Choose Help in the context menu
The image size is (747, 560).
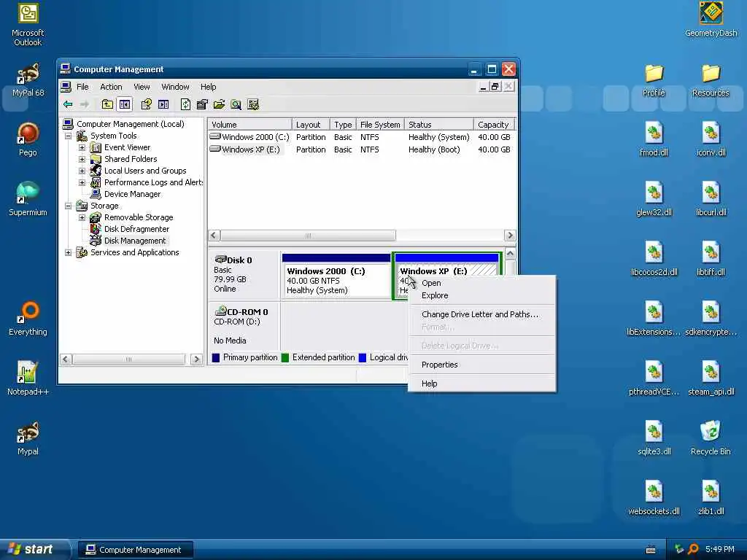pyautogui.click(x=481, y=384)
